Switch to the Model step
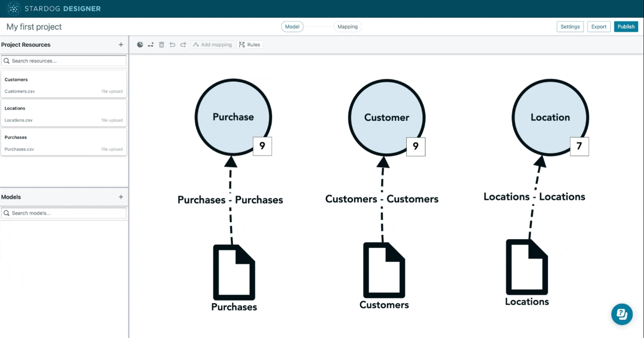The image size is (644, 338). coord(292,27)
